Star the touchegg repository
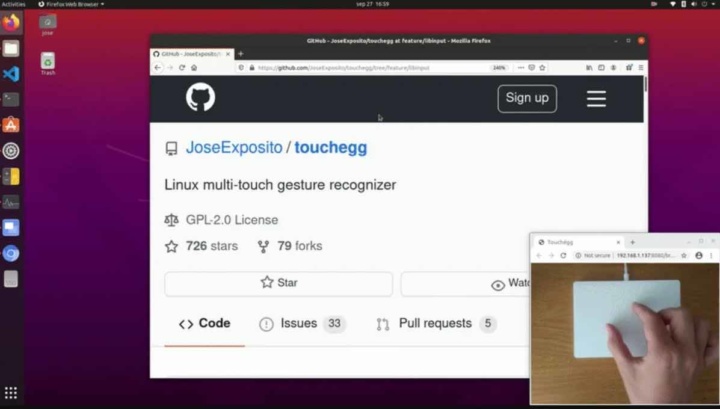Viewport: 720px width, 409px height. pyautogui.click(x=279, y=283)
